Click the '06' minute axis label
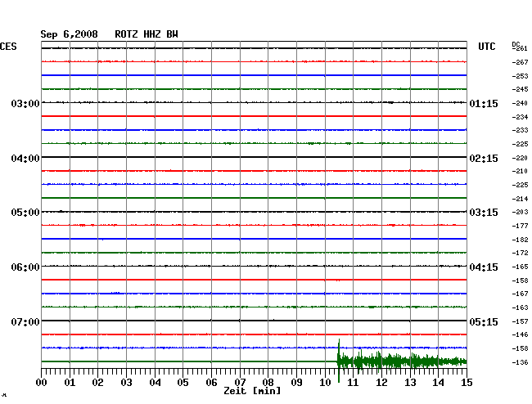This screenshot has height=404, width=532. [211, 382]
